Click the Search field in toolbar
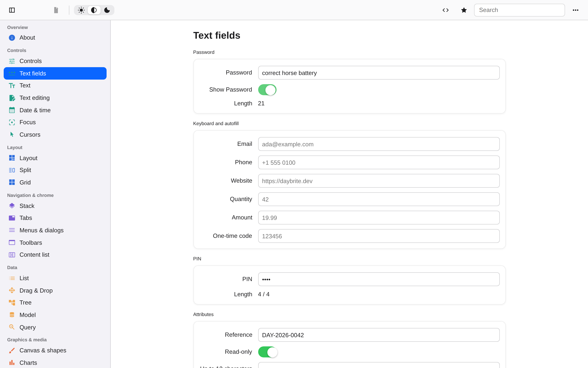Screen dimensions: 588x368 point(519,10)
